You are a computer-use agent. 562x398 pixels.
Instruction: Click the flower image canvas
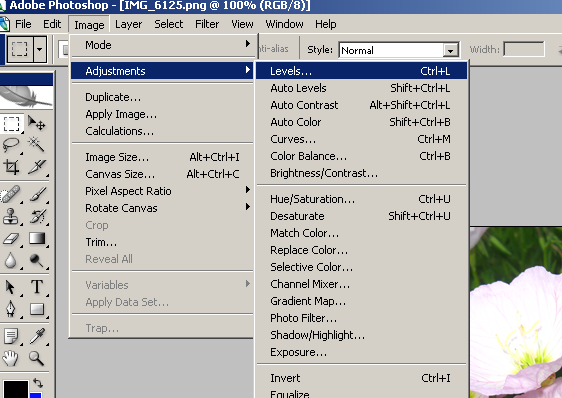516,312
